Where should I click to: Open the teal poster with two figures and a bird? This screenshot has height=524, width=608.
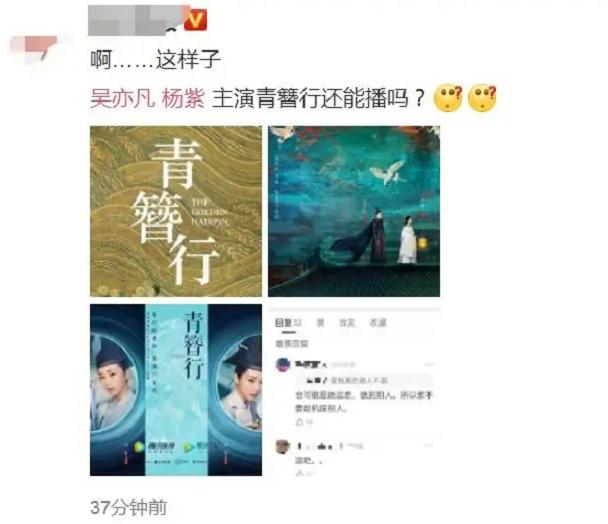coord(354,211)
